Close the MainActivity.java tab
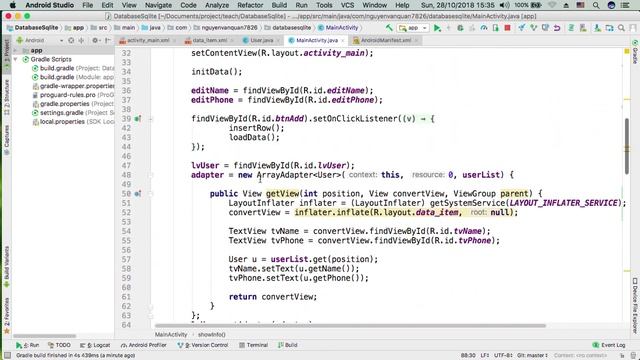640x360 pixels. pyautogui.click(x=343, y=40)
